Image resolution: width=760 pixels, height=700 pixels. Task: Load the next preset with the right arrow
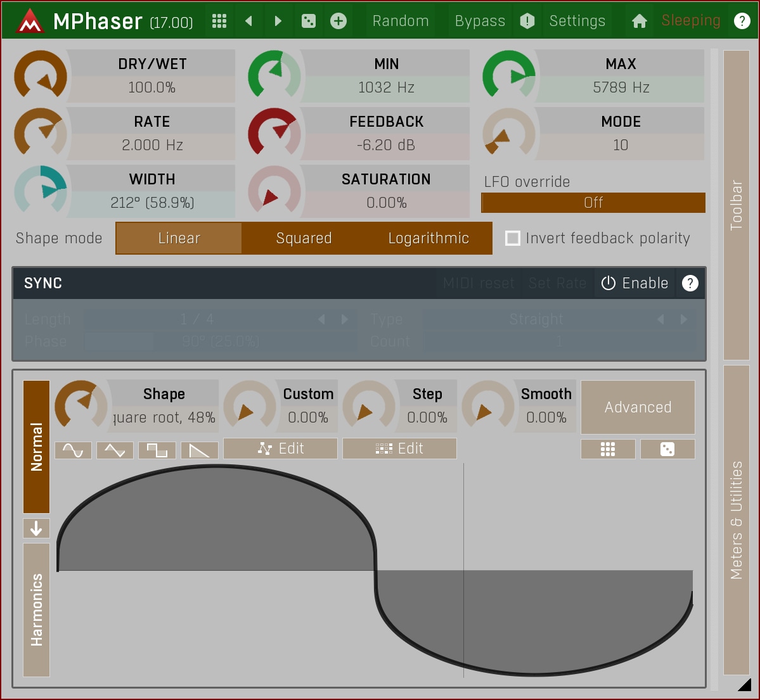tap(278, 21)
